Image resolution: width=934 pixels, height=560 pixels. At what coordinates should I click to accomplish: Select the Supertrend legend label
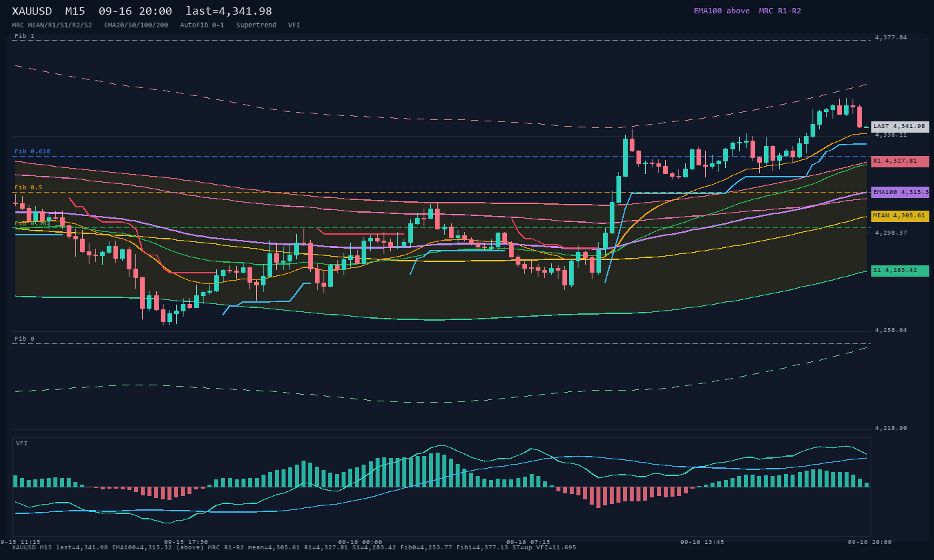(256, 25)
